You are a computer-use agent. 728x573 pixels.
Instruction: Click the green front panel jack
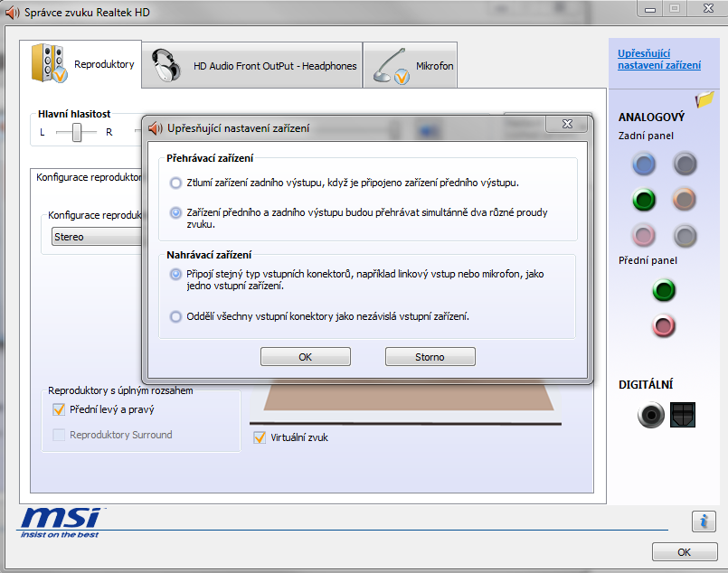(x=664, y=290)
